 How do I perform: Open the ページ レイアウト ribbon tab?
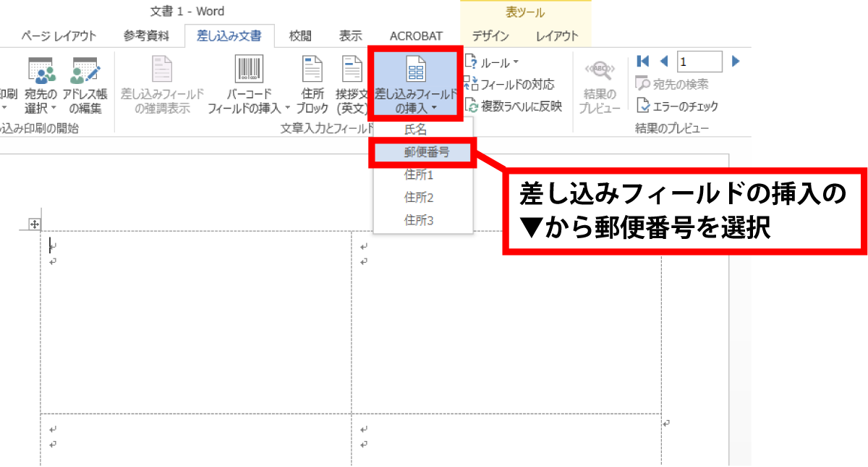point(59,36)
